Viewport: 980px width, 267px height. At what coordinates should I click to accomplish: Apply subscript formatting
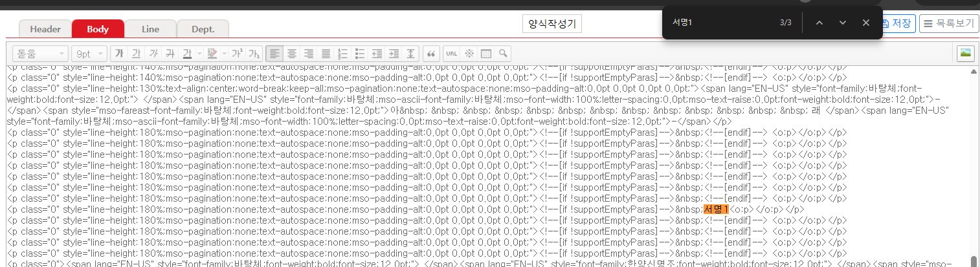[254, 53]
